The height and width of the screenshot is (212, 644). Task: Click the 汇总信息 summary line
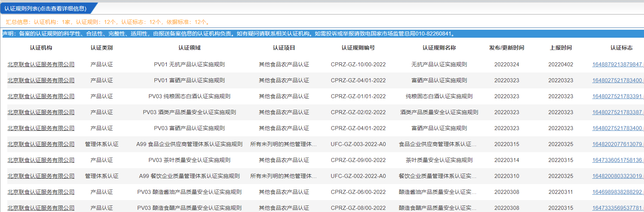(x=108, y=22)
